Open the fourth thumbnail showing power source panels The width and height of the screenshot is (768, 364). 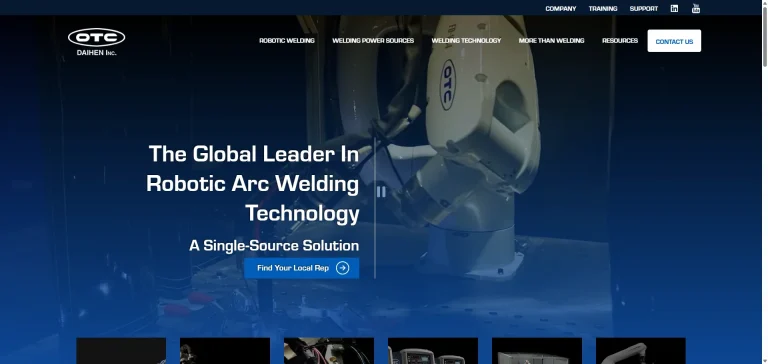click(x=432, y=351)
